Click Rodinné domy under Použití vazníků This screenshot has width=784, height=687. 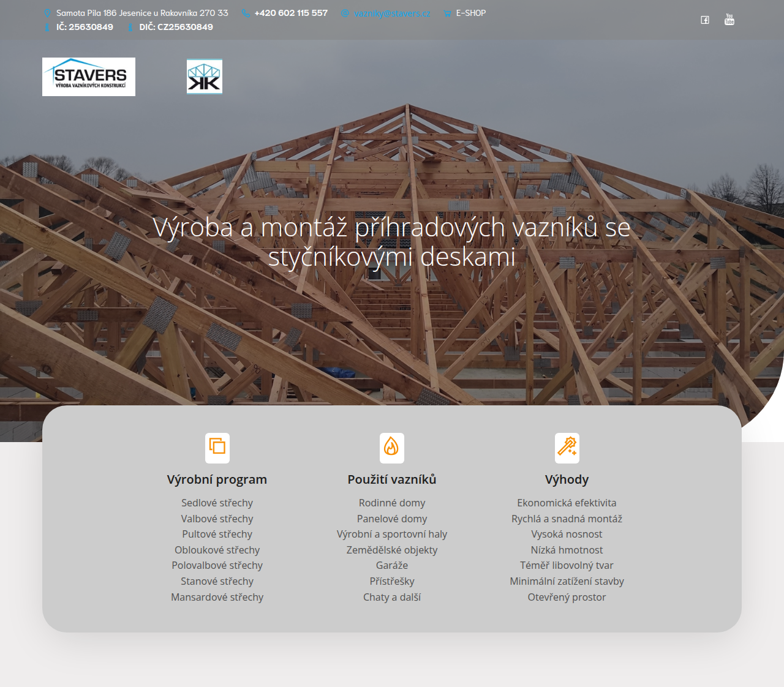tap(392, 503)
